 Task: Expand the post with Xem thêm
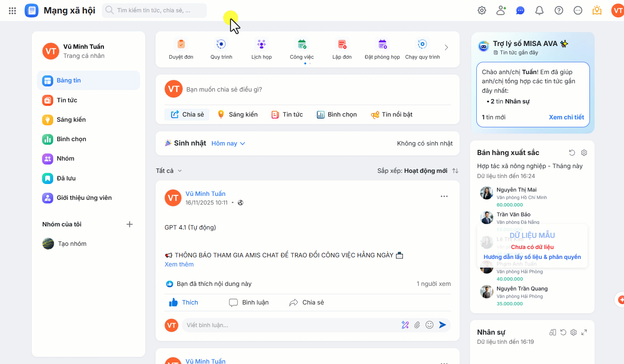[x=179, y=264]
